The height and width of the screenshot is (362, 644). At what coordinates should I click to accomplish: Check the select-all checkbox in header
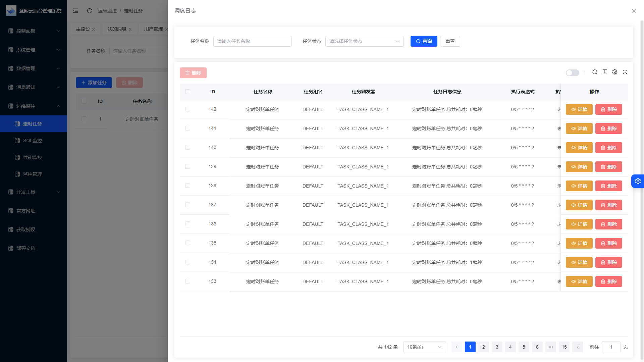click(188, 92)
